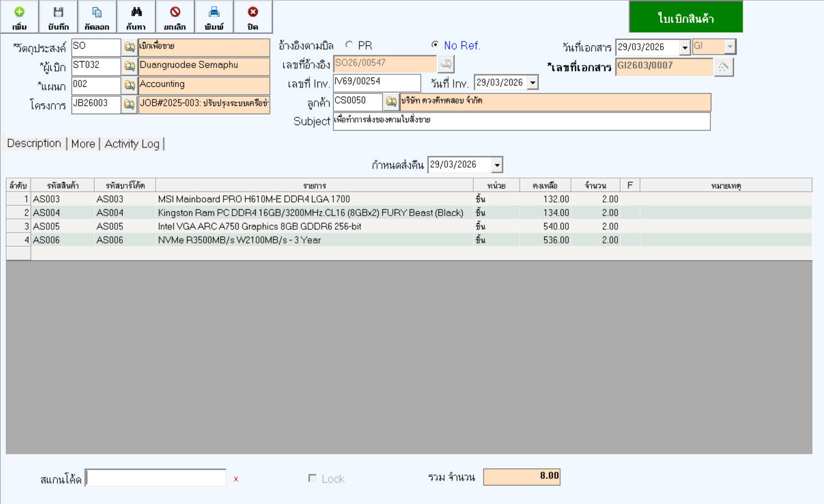This screenshot has height=504, width=824.
Task: Open the Activity Log tab
Action: click(132, 144)
